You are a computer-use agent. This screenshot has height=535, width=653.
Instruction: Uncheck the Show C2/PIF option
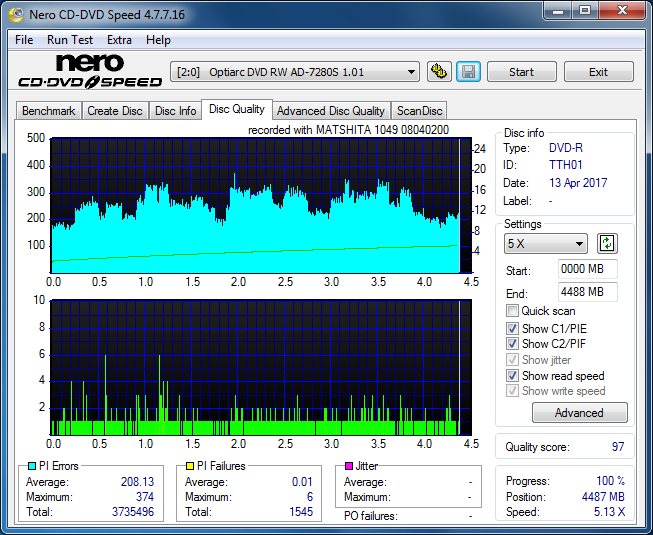(x=513, y=344)
